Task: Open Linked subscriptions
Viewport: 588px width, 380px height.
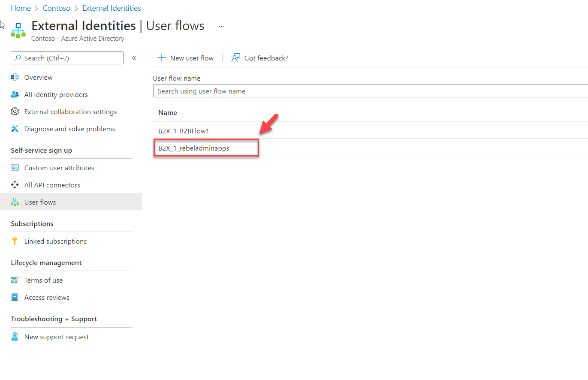Action: (x=56, y=241)
